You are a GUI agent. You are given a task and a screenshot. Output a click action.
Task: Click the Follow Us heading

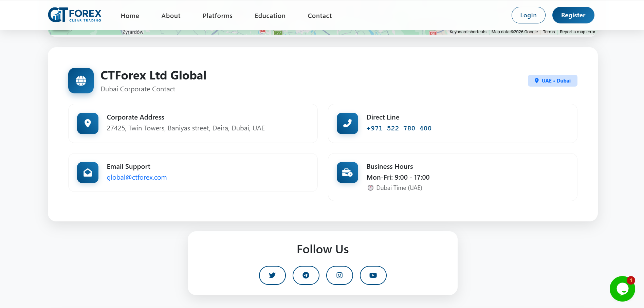[323, 249]
